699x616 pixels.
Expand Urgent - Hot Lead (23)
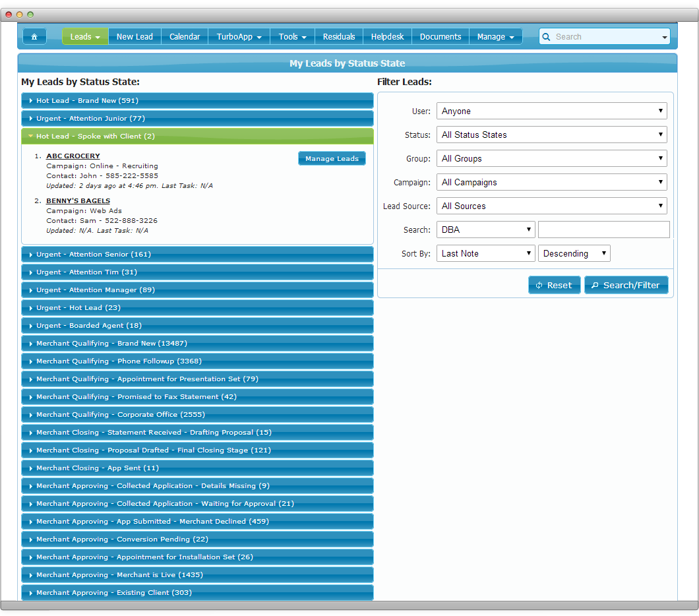(197, 308)
